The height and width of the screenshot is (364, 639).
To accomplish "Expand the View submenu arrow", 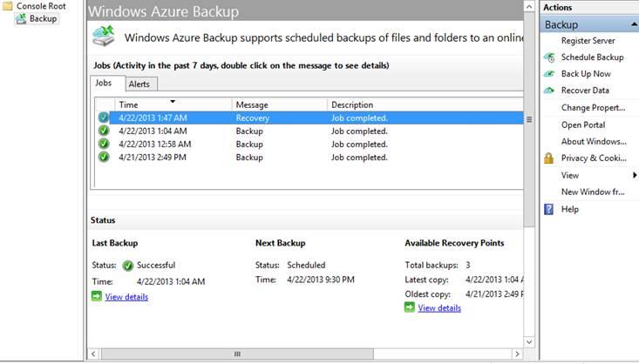I will (x=635, y=175).
